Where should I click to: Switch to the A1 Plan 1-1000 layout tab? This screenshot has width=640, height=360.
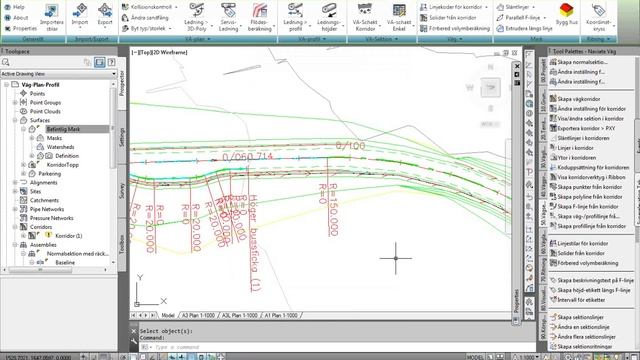pyautogui.click(x=281, y=315)
